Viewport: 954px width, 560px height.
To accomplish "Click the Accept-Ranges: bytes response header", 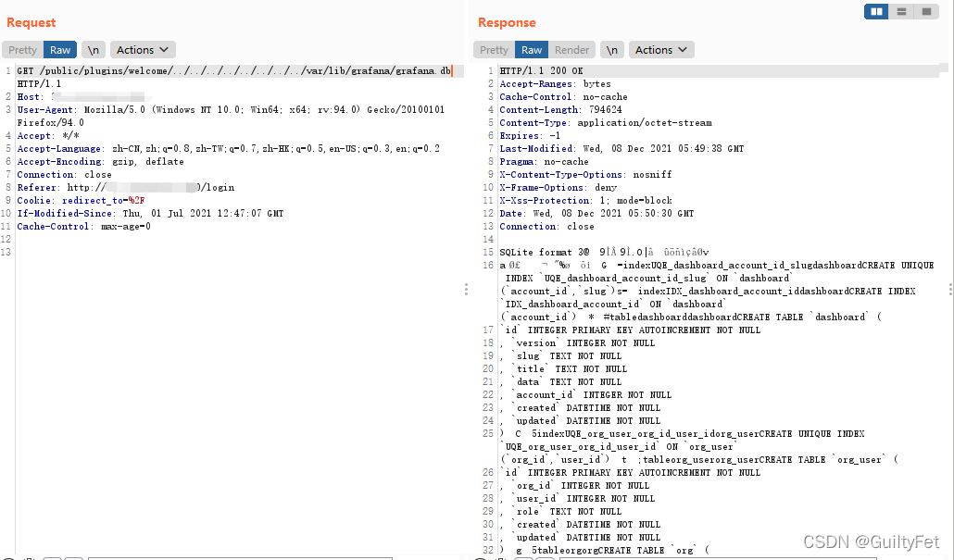I will pos(555,84).
